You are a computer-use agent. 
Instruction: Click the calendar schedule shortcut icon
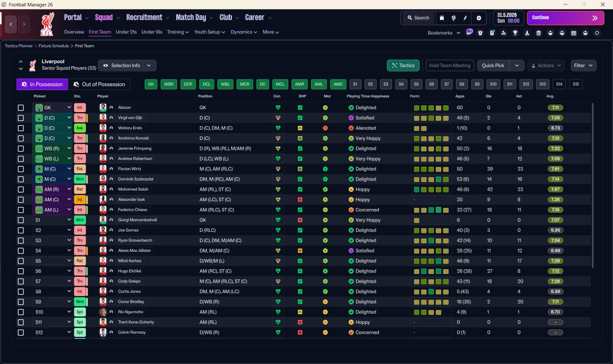(573, 33)
